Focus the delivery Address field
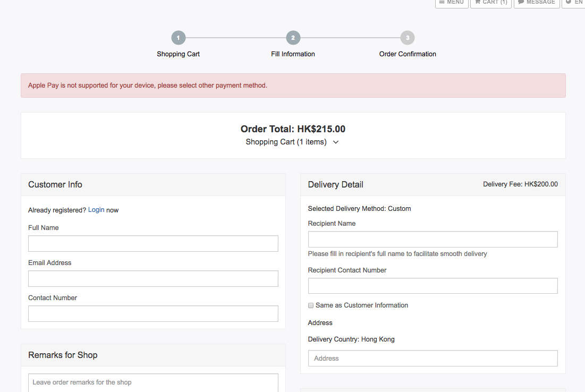 433,358
